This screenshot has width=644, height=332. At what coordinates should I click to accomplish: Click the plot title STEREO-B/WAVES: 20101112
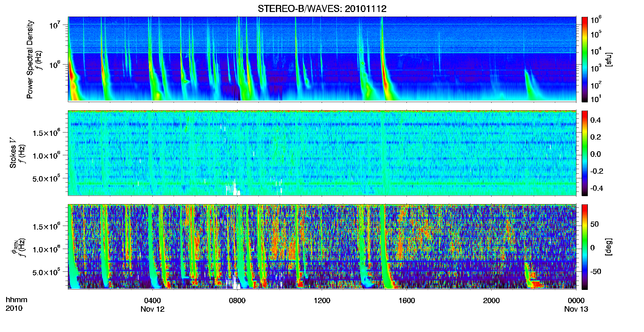322,9
